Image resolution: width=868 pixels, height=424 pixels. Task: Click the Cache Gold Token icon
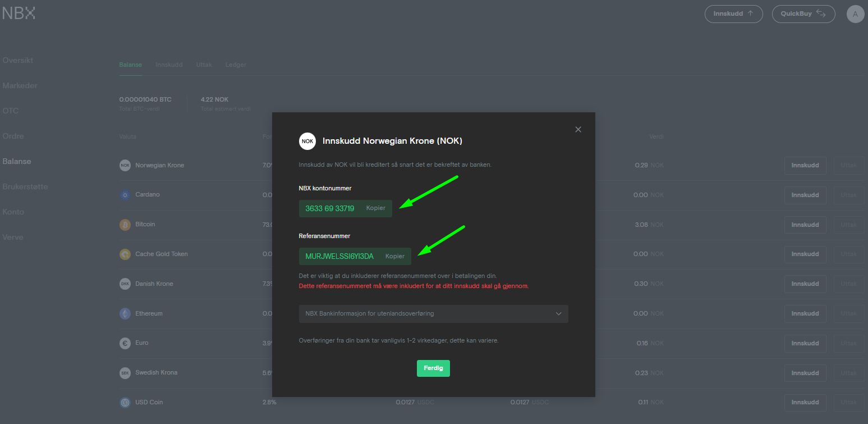[125, 254]
